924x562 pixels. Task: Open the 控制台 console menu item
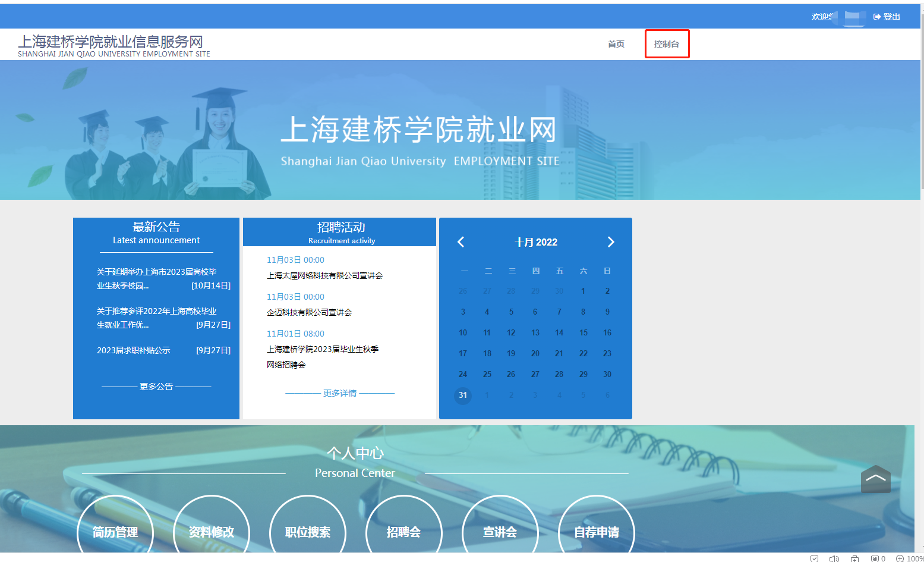pyautogui.click(x=667, y=43)
